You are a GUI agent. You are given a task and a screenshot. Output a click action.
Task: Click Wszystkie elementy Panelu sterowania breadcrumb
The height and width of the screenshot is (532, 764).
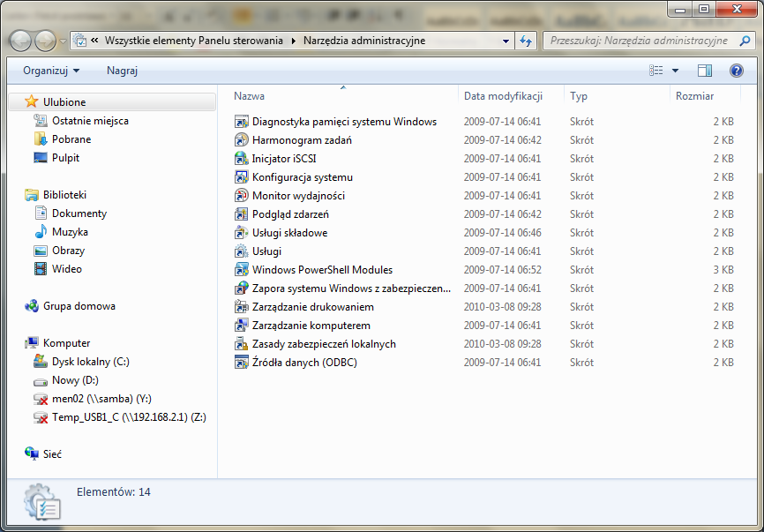[x=194, y=41]
